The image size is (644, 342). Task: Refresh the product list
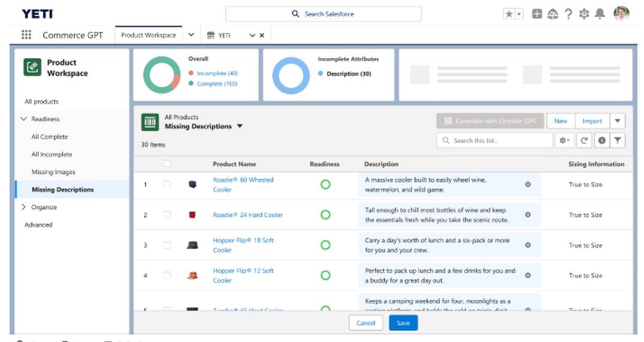tap(583, 140)
